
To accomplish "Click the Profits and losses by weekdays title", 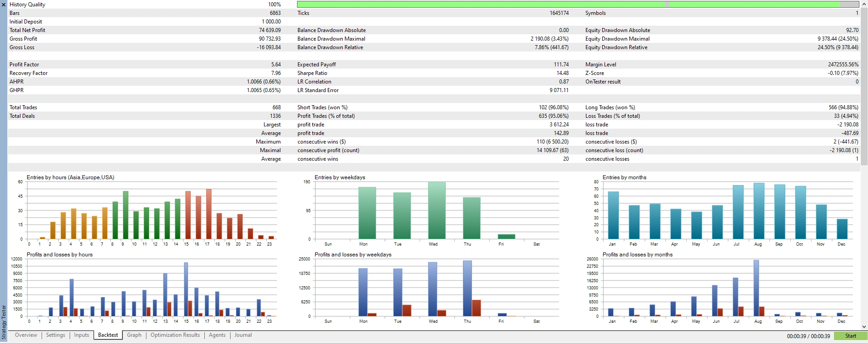I will click(353, 255).
